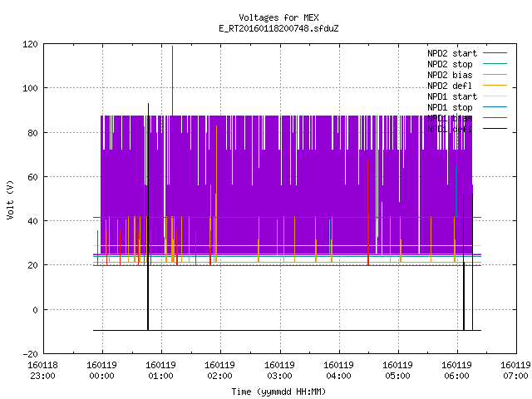The height and width of the screenshot is (399, 532).
Task: Click the blue line sample beside NPD1 stop
Action: 495,107
